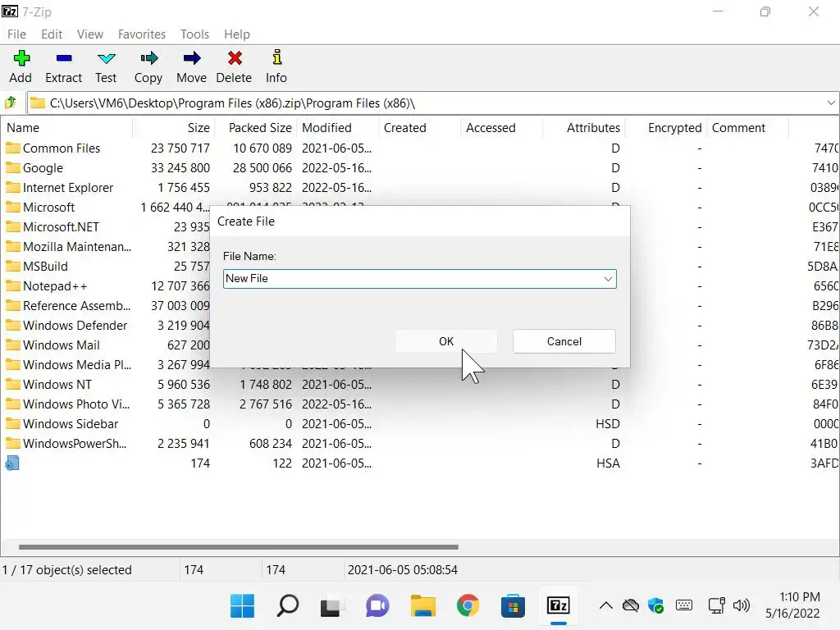Show hidden system tray icons
Image resolution: width=840 pixels, height=630 pixels.
[606, 606]
